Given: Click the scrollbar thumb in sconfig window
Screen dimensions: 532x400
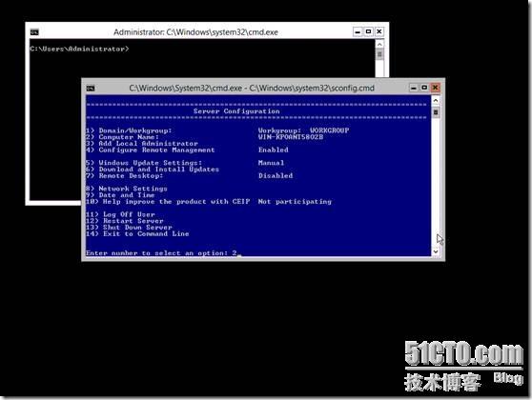Looking at the screenshot, I should [x=436, y=112].
